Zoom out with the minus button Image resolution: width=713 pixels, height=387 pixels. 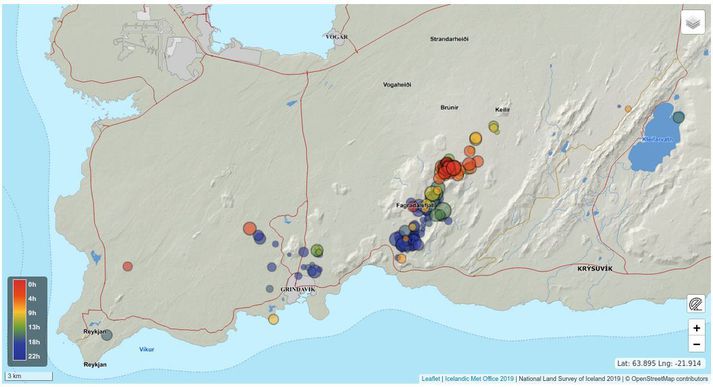[x=696, y=344]
